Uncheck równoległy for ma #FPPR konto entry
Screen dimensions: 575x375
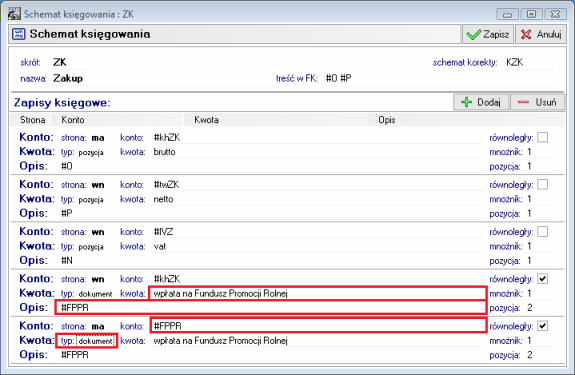tap(542, 326)
